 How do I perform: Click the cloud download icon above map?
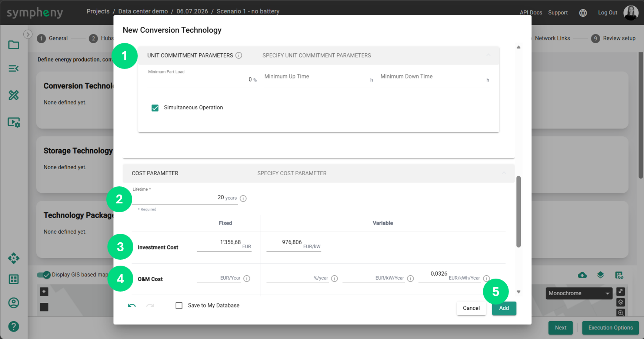(582, 275)
